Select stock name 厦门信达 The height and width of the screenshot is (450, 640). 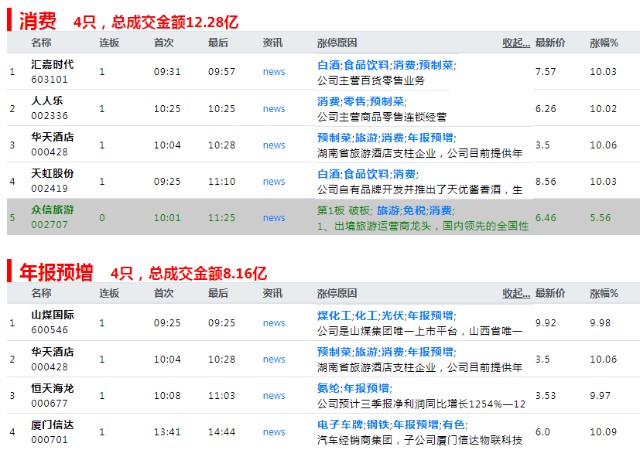point(53,425)
